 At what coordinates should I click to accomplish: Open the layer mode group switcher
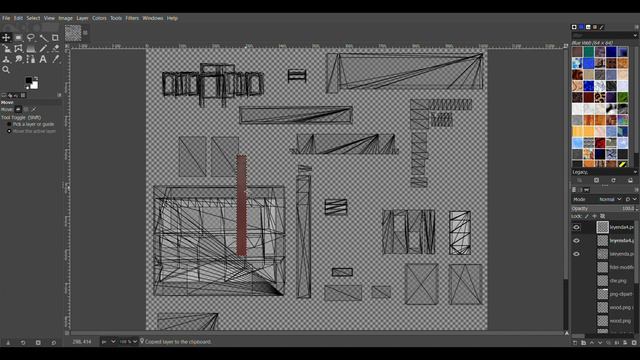coord(631,199)
